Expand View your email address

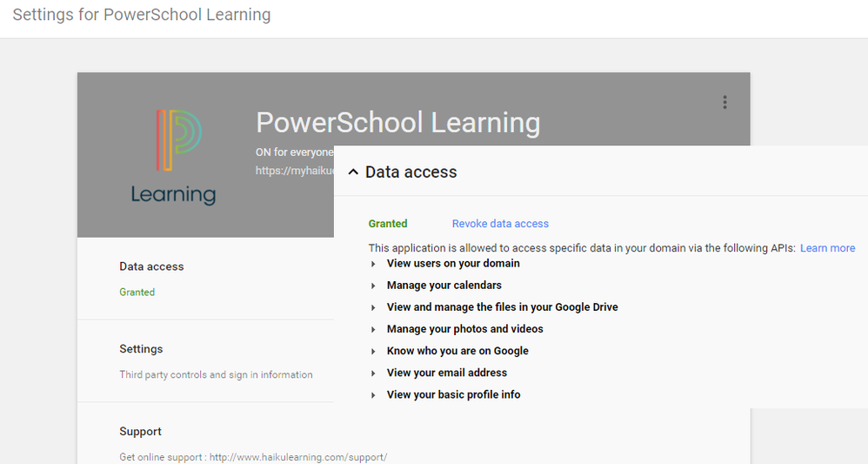point(374,373)
